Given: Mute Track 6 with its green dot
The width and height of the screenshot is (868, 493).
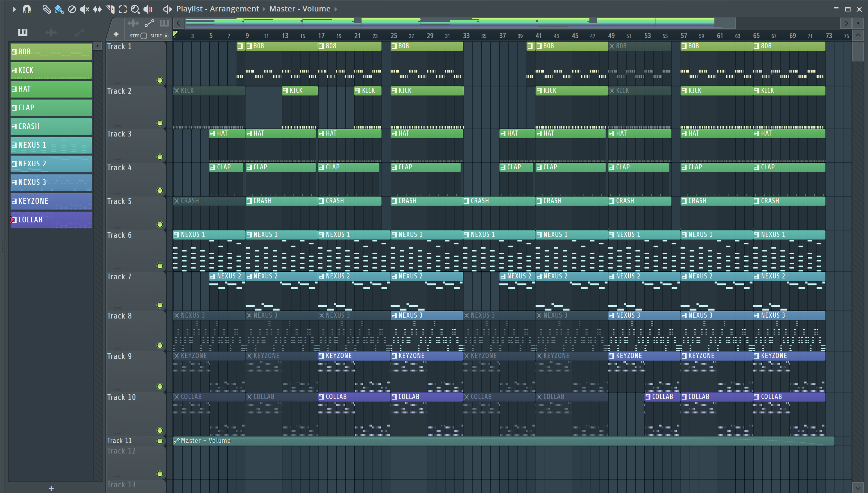Looking at the screenshot, I should pos(160,266).
